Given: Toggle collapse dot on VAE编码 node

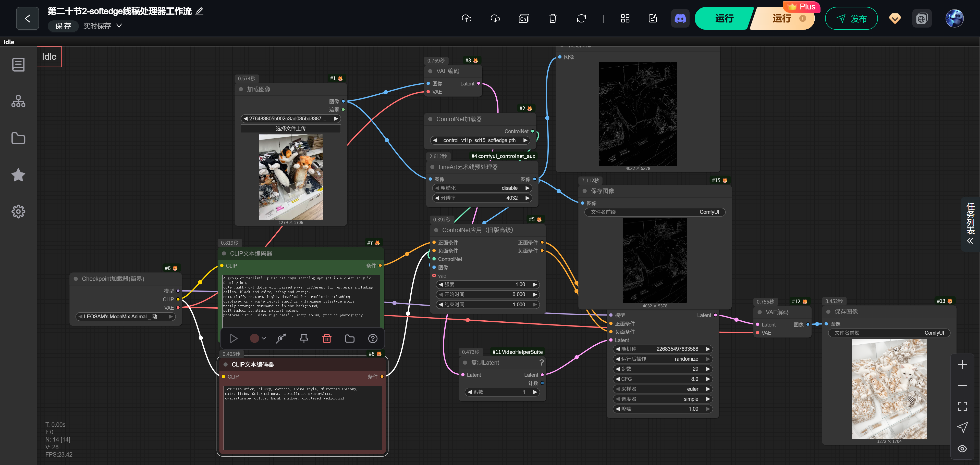Looking at the screenshot, I should pyautogui.click(x=430, y=71).
